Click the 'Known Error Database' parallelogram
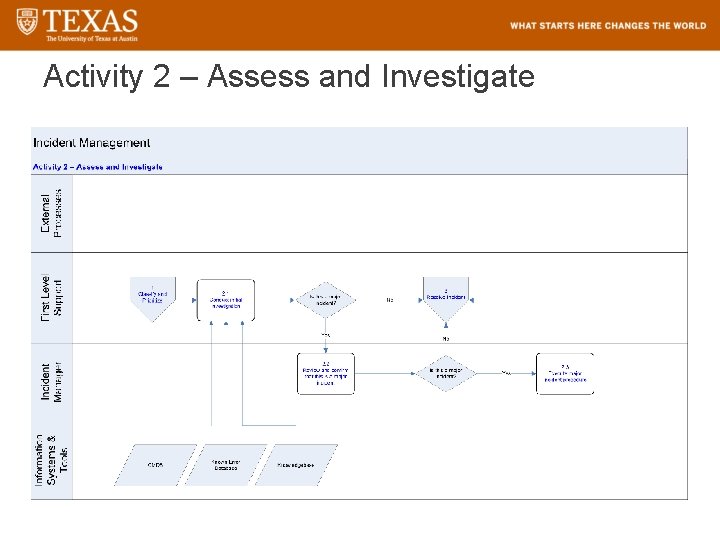 pos(225,465)
